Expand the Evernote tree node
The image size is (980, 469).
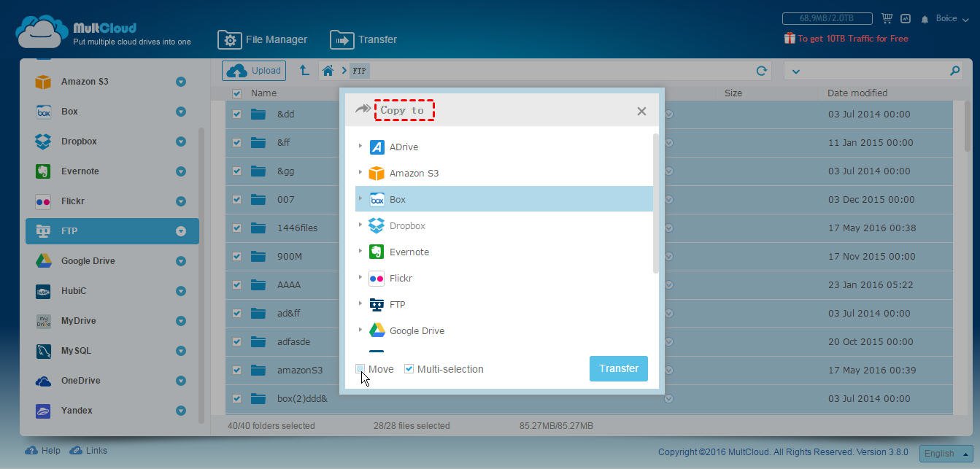[360, 251]
